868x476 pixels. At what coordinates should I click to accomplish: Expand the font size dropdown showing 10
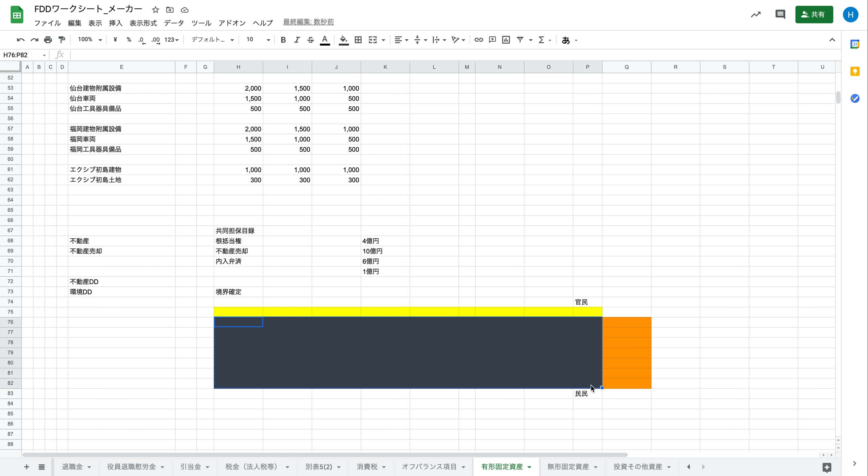(x=258, y=40)
